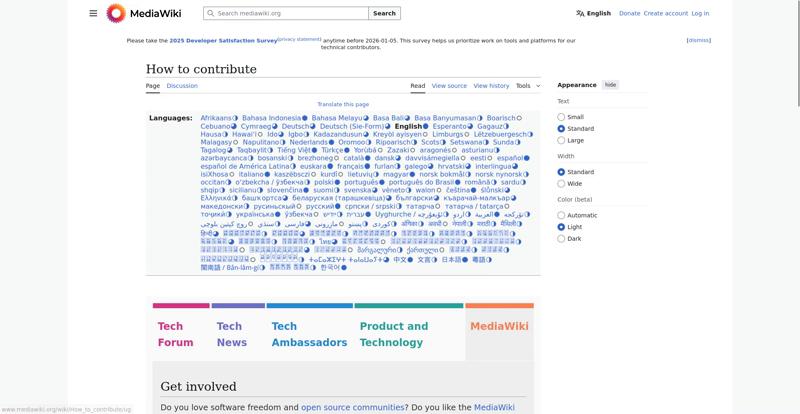Open the main menu hamburger icon
This screenshot has width=800, height=414.
(x=93, y=13)
